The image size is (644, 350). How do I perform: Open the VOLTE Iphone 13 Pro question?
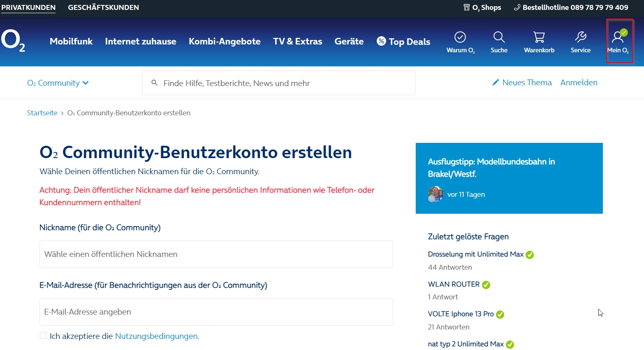(x=461, y=314)
